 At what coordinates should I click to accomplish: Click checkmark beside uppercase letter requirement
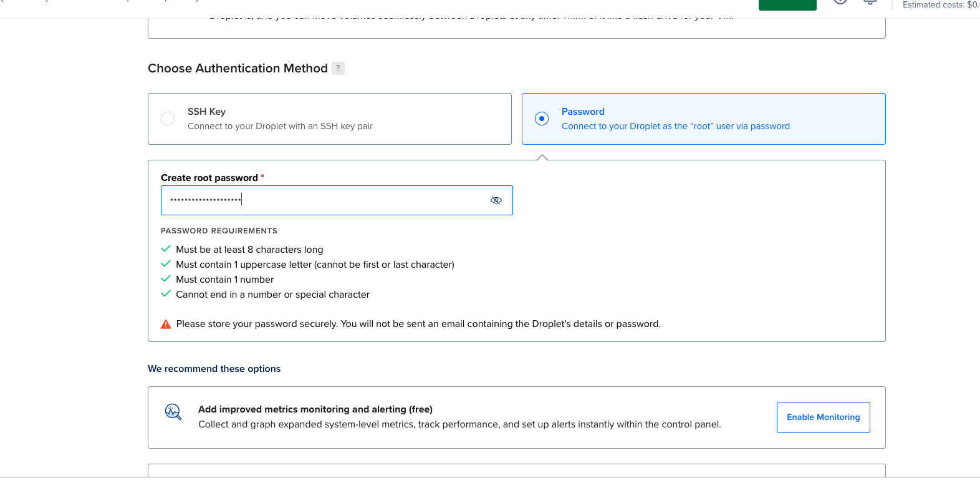(x=166, y=264)
